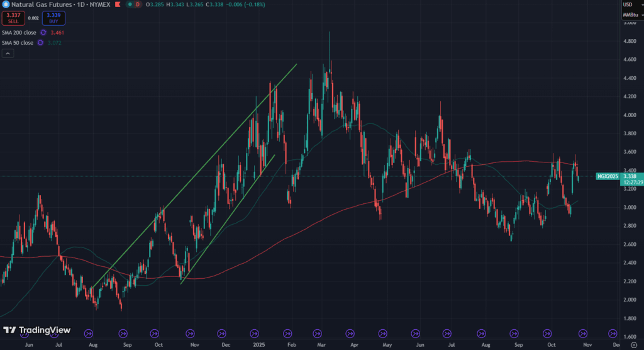Select the SMA 50 close indicator label

click(17, 43)
